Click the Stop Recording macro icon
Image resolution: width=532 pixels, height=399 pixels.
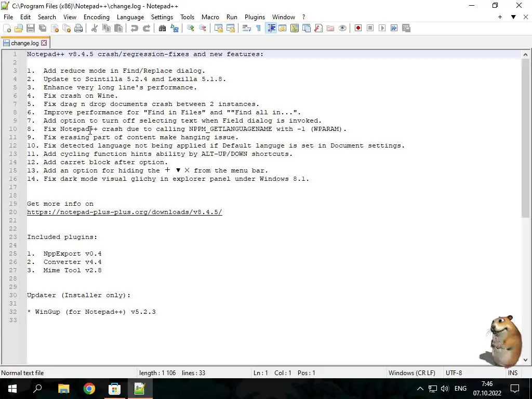(x=370, y=28)
